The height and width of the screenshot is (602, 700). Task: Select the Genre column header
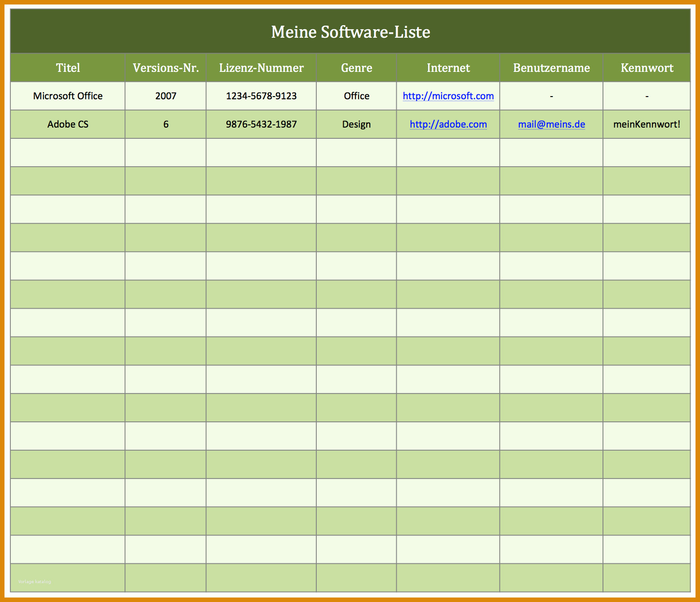356,68
